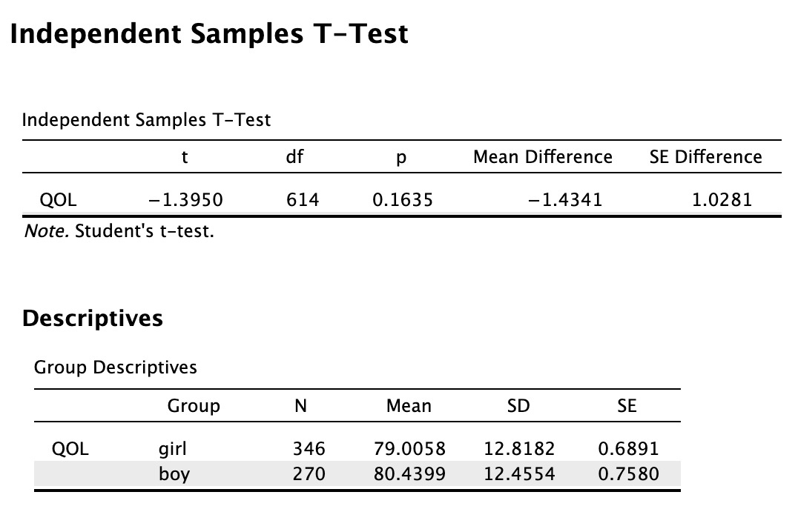This screenshot has width=798, height=532.
Task: Select the boy sample size 270
Action: 309,474
